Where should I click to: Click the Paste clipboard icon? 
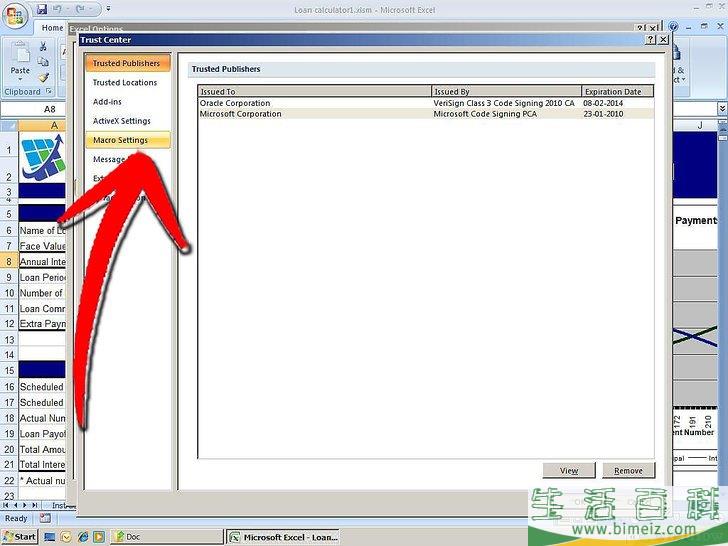pos(20,53)
